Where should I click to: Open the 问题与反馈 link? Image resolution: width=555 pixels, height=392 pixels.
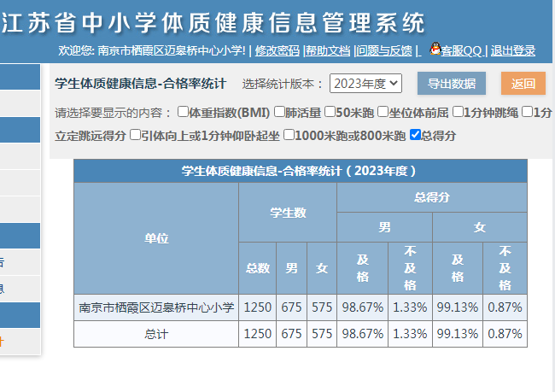pos(384,51)
